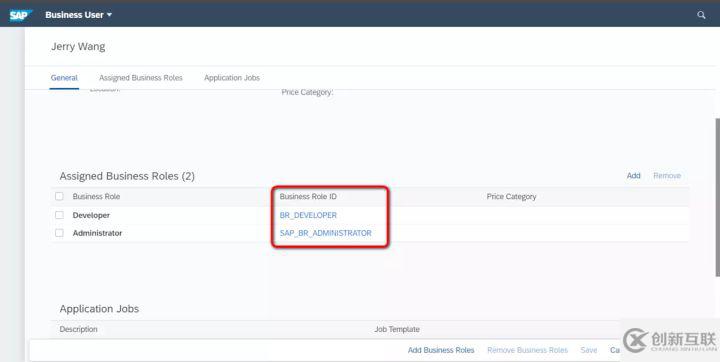
Task: Click the Business Role ID column header
Action: pos(308,196)
